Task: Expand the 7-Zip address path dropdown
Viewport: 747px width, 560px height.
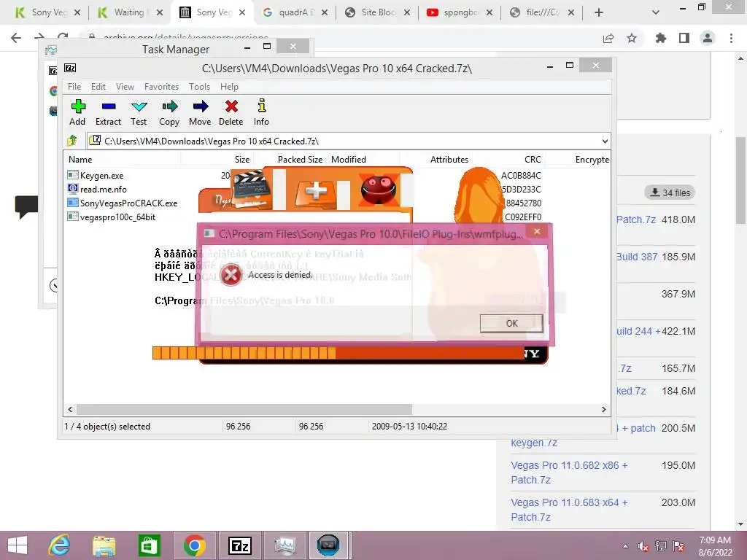Action: click(x=605, y=141)
